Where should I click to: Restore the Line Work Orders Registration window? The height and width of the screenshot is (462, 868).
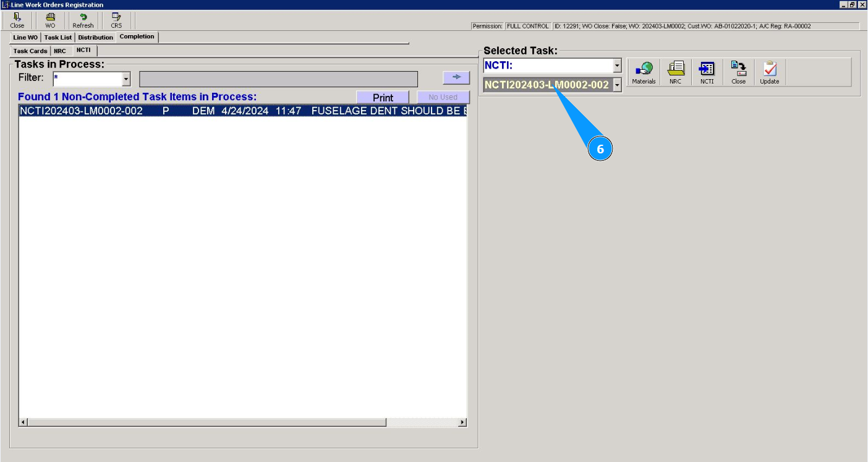point(852,4)
